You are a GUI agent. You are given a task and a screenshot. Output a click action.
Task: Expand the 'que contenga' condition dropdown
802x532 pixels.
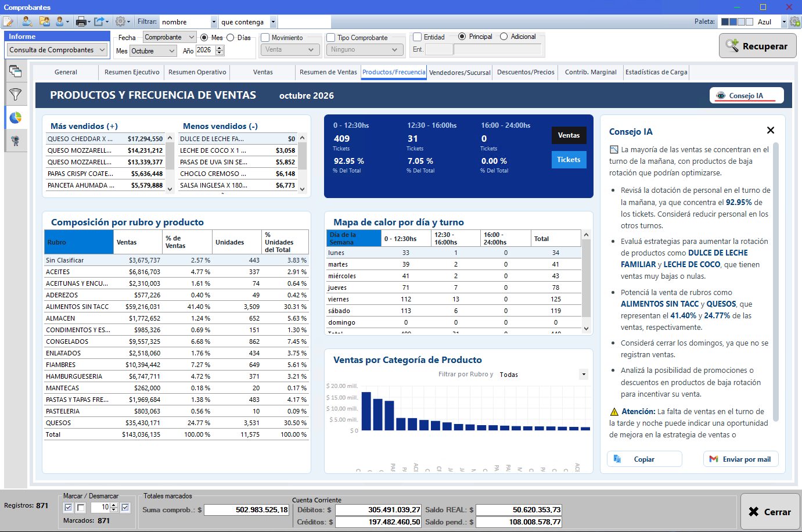(x=273, y=22)
